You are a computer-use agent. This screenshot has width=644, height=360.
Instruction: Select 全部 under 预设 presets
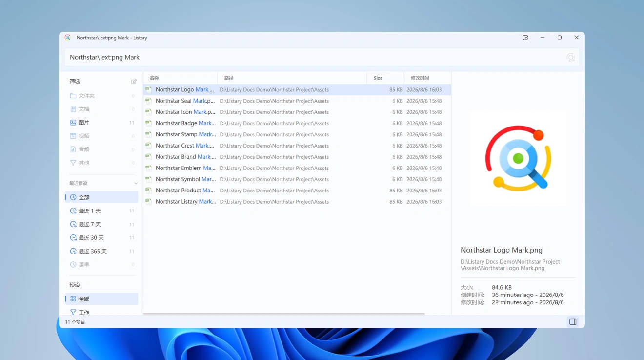101,299
